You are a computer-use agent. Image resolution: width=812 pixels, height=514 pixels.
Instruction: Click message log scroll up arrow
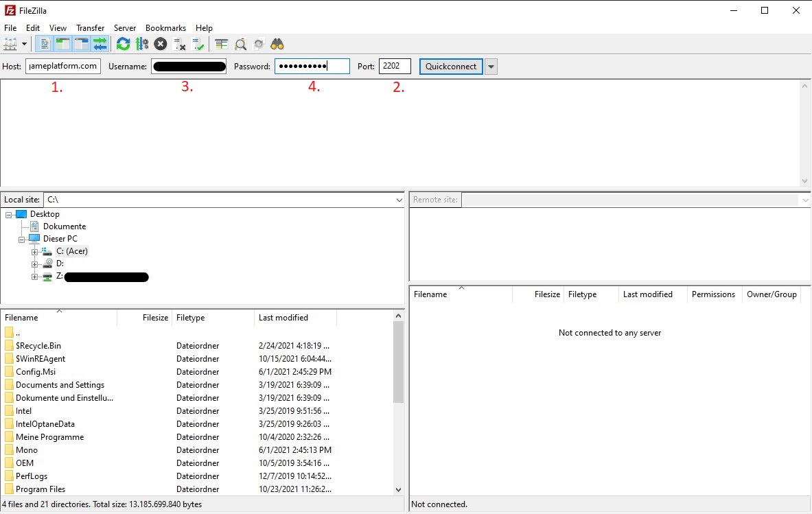click(804, 85)
